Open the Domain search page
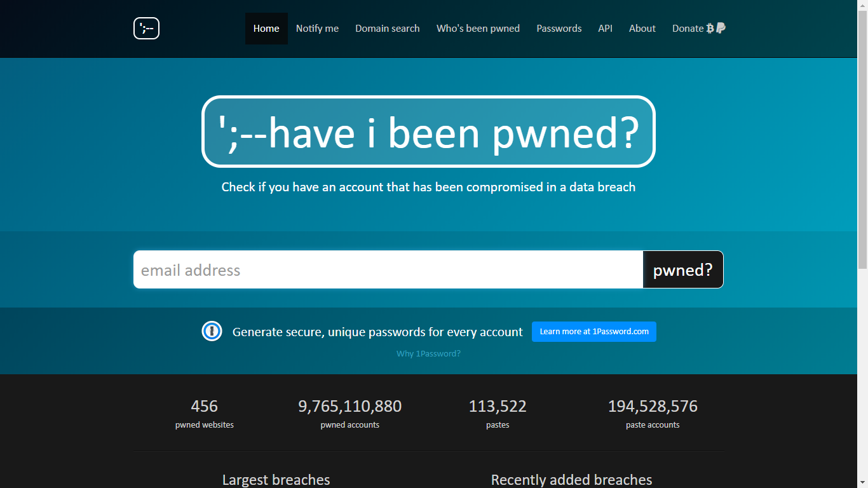 point(387,28)
